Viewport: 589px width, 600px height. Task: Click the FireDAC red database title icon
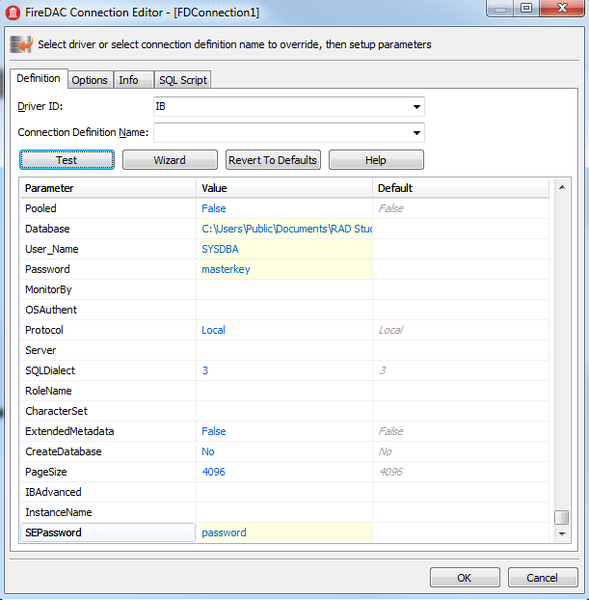point(13,13)
